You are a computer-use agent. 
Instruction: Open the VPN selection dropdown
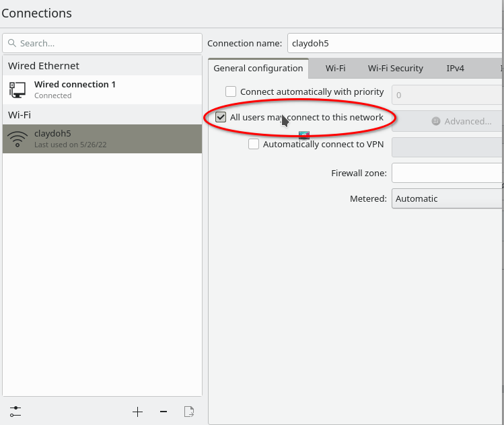(447, 147)
